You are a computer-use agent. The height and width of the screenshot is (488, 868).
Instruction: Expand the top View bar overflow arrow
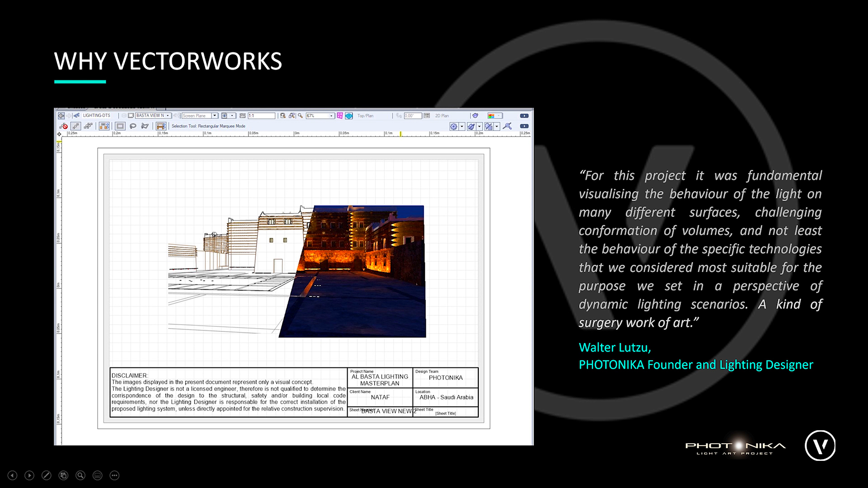[x=524, y=116]
